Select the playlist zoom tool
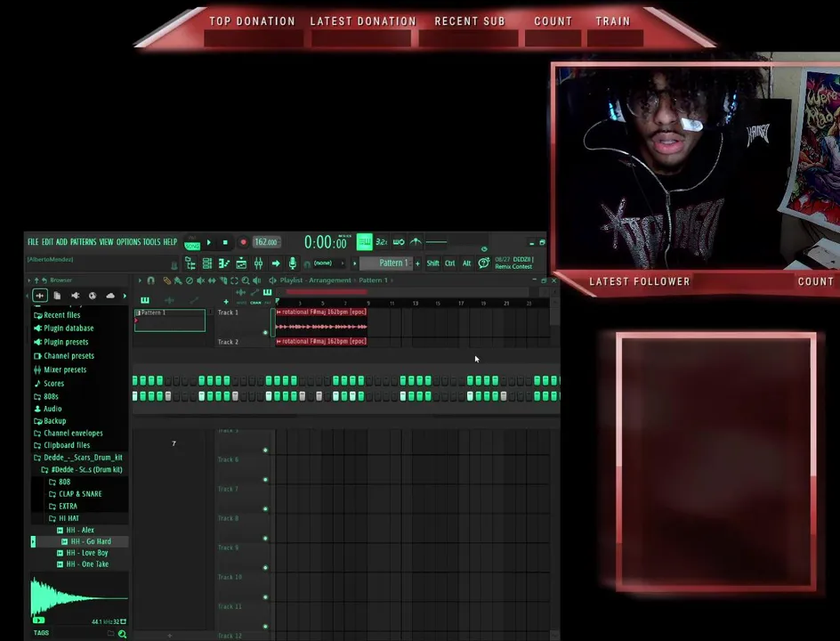This screenshot has width=840, height=641. click(246, 280)
